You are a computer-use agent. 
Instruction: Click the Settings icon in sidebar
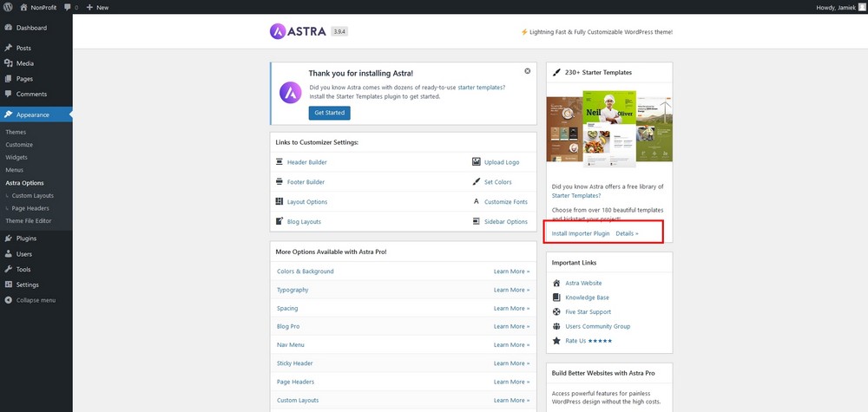[9, 284]
